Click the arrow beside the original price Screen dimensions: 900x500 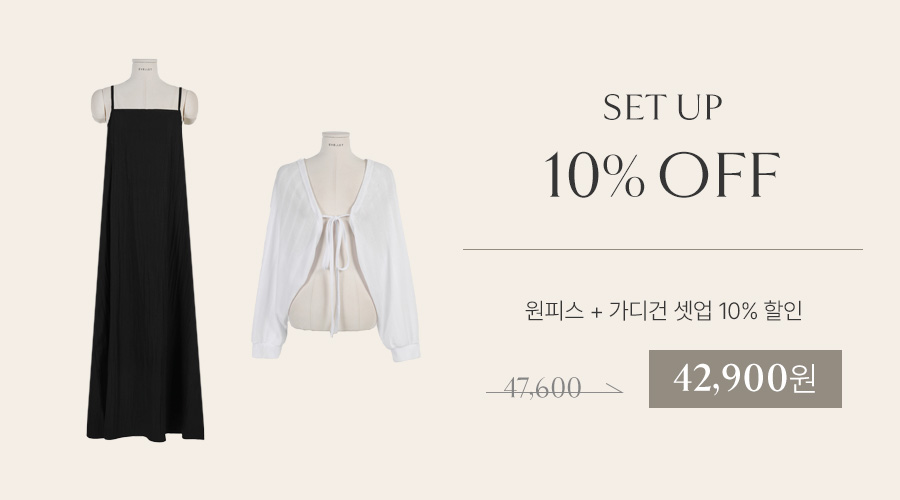[x=612, y=390]
